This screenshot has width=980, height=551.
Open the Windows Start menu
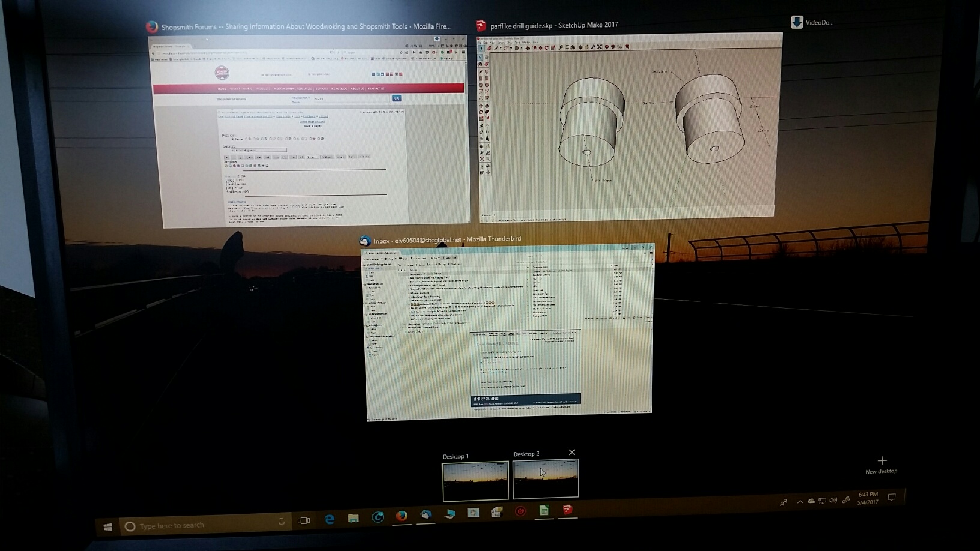[x=107, y=527]
